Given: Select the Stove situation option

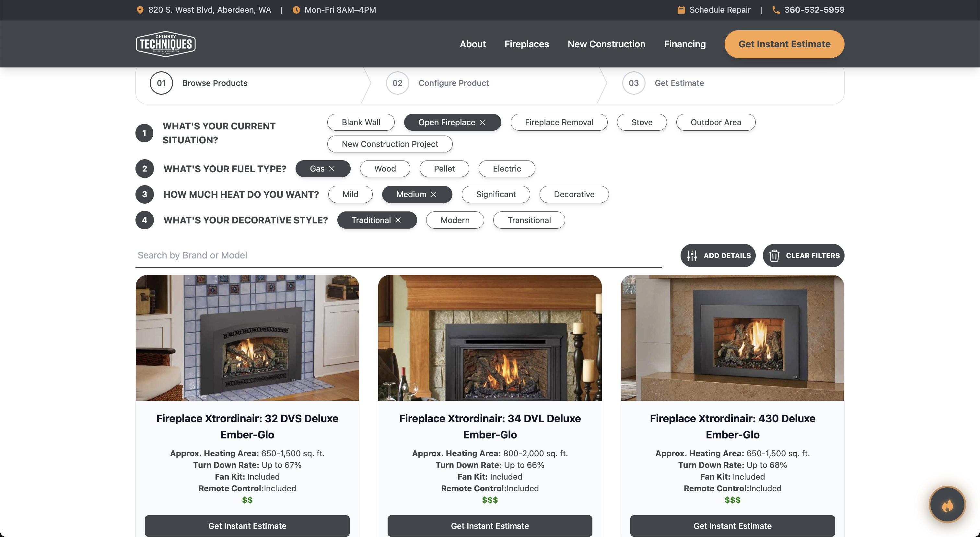Looking at the screenshot, I should click(x=641, y=122).
